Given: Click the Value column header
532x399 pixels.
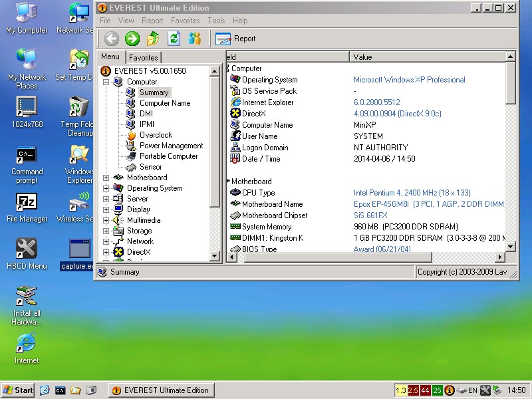Looking at the screenshot, I should click(427, 57).
